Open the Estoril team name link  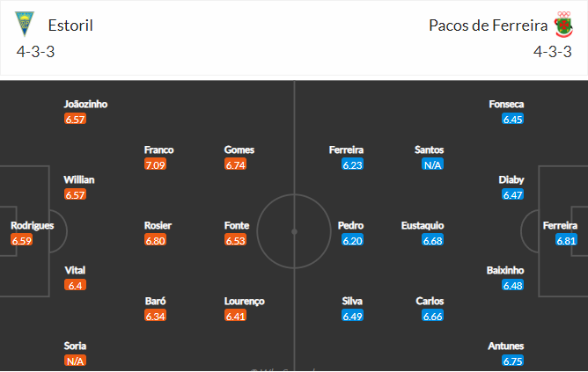[70, 26]
